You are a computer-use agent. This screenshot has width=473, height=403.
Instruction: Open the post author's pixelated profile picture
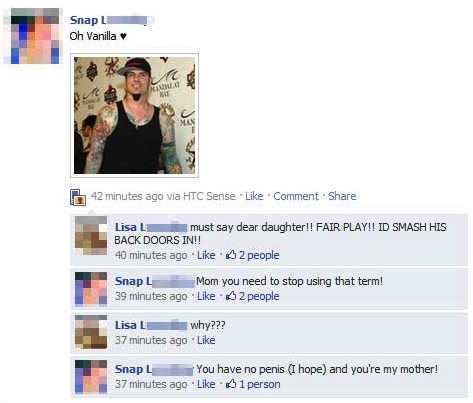click(x=35, y=36)
